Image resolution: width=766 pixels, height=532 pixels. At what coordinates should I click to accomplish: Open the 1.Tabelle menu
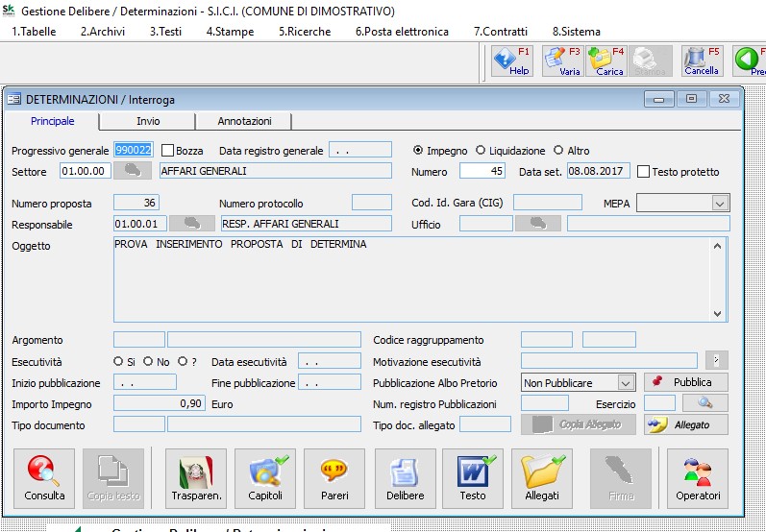34,32
